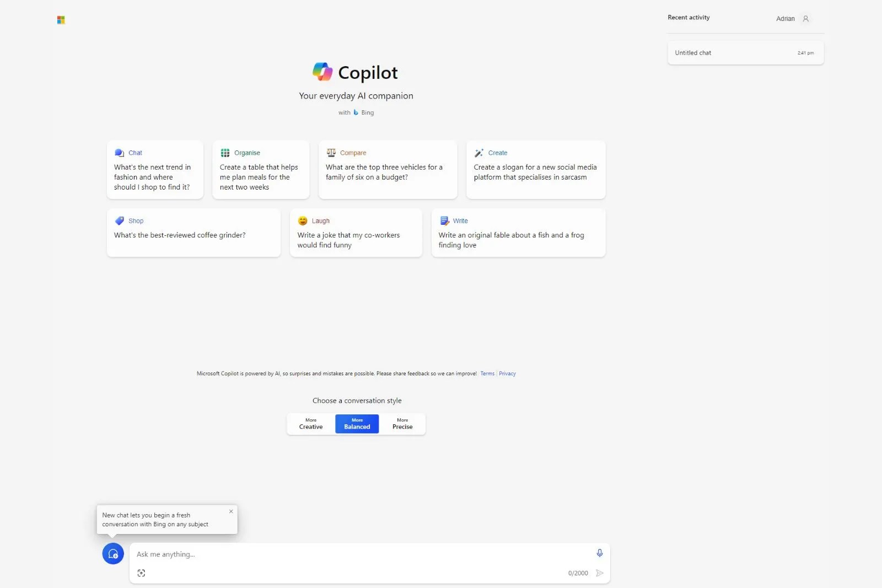Click the 2:41 pm timestamp
Screen dimensions: 882x588
pyautogui.click(x=805, y=53)
